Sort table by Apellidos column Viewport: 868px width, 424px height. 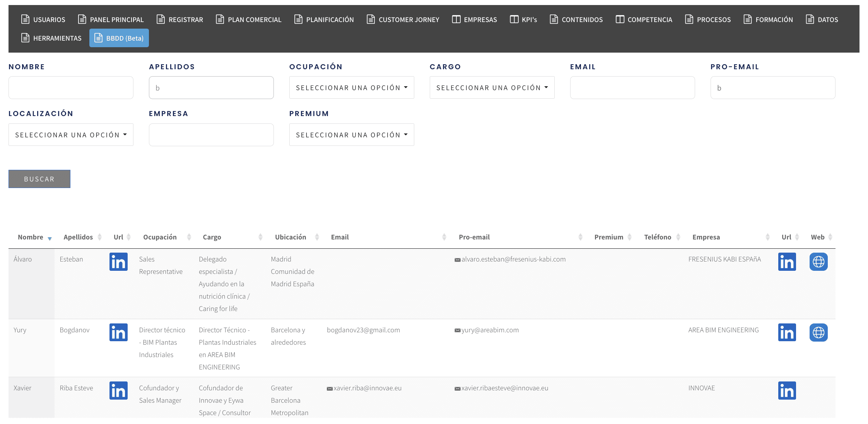79,237
